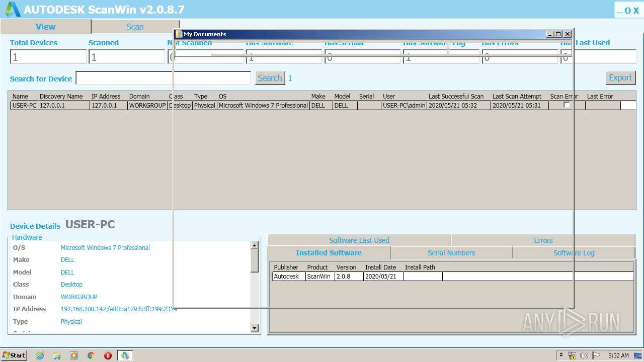Viewport: 644px width, 362px height.
Task: Click the taskbar clock showing 5:32 AM
Action: coord(618,355)
